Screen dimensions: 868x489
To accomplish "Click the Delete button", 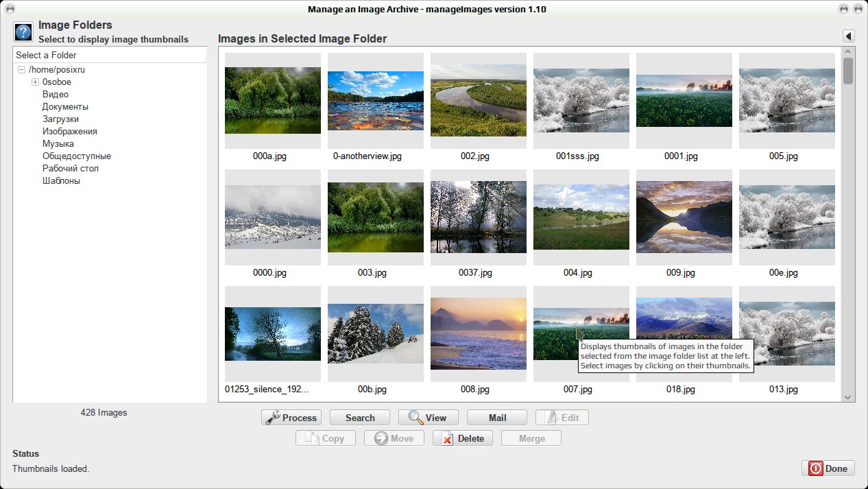I will click(463, 438).
